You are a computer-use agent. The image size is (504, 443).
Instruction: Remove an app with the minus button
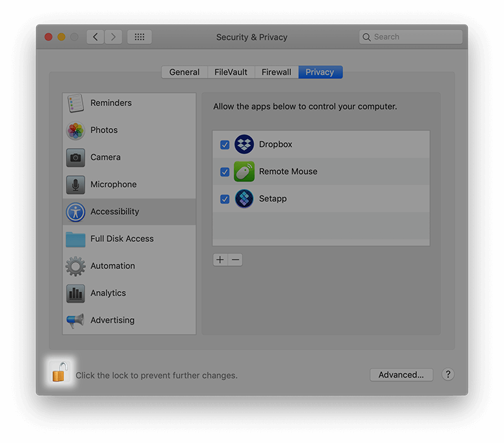pos(235,259)
